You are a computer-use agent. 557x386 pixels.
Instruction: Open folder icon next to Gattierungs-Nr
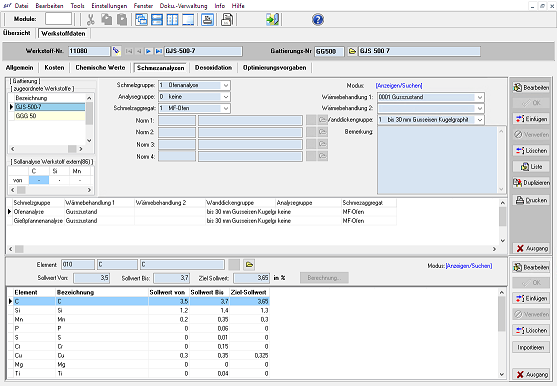point(352,51)
